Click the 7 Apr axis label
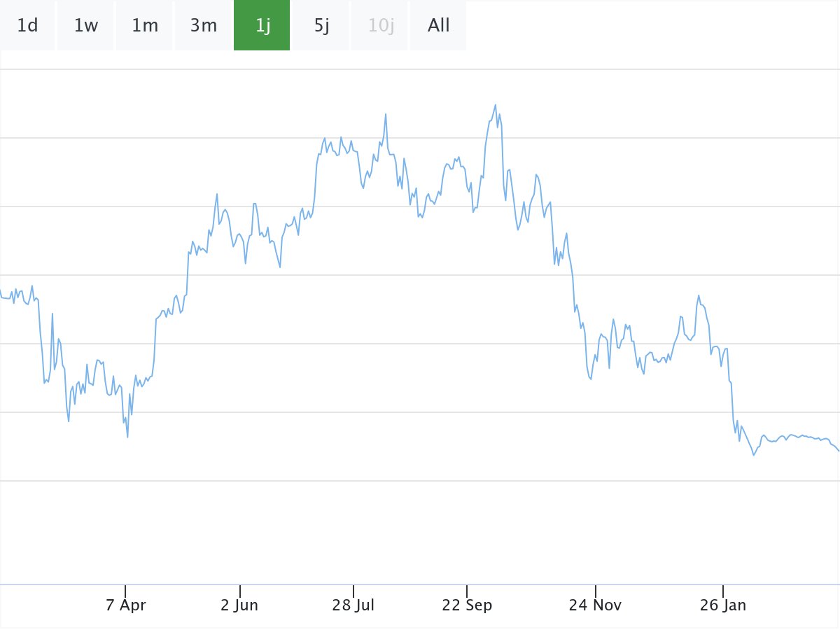Viewport: 840px width, 630px height. pyautogui.click(x=126, y=605)
